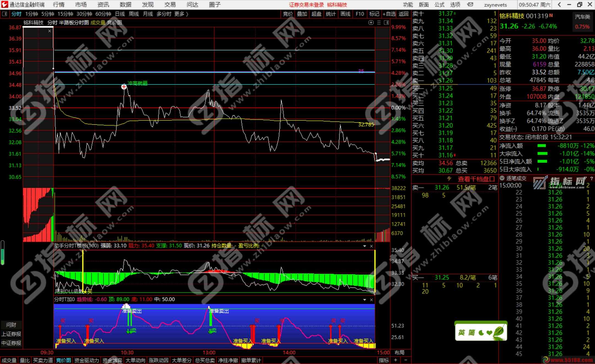Toggle the left panel icon beside 分时

tap(4, 14)
